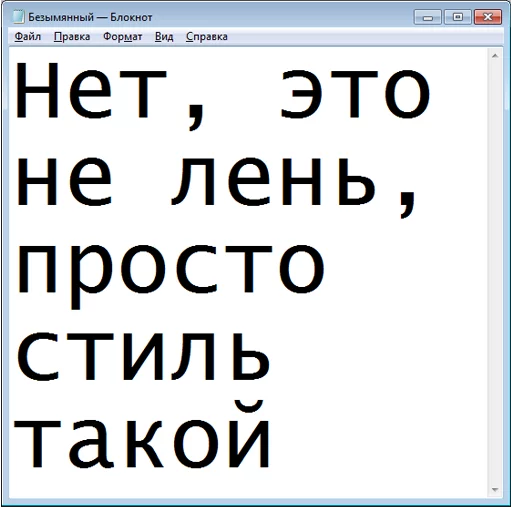This screenshot has height=507, width=512.
Task: Click the word "такой" in last line
Action: click(x=142, y=434)
